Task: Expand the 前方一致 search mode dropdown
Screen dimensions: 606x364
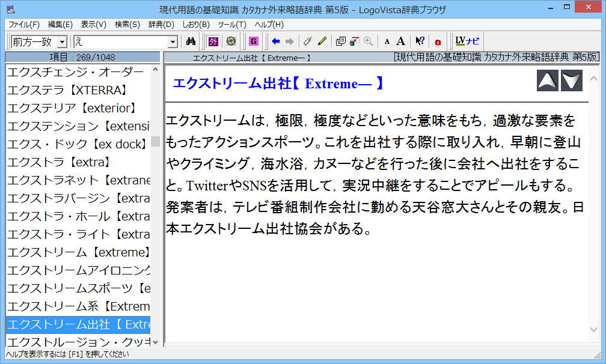Action: point(63,42)
